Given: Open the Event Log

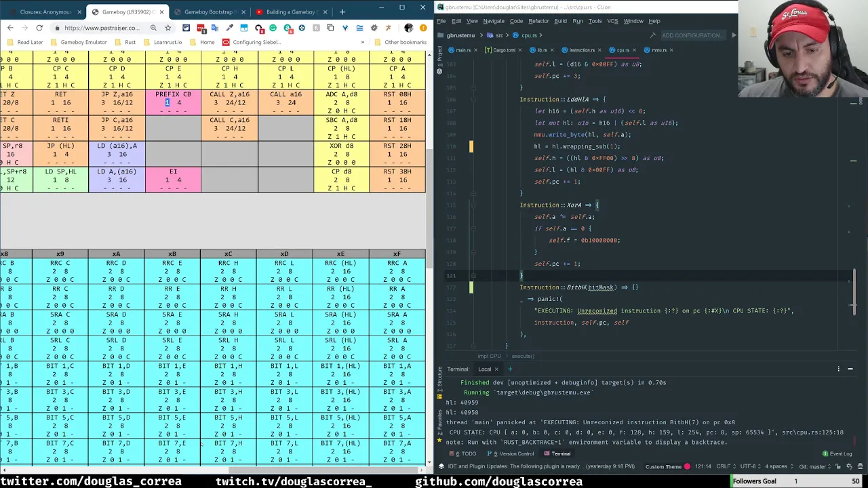Looking at the screenshot, I should point(837,453).
